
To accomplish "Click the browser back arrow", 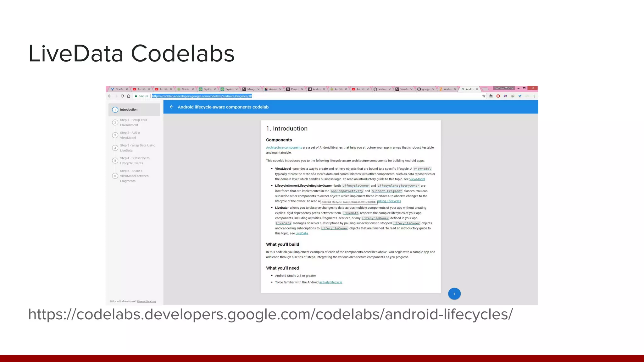I will [x=110, y=96].
